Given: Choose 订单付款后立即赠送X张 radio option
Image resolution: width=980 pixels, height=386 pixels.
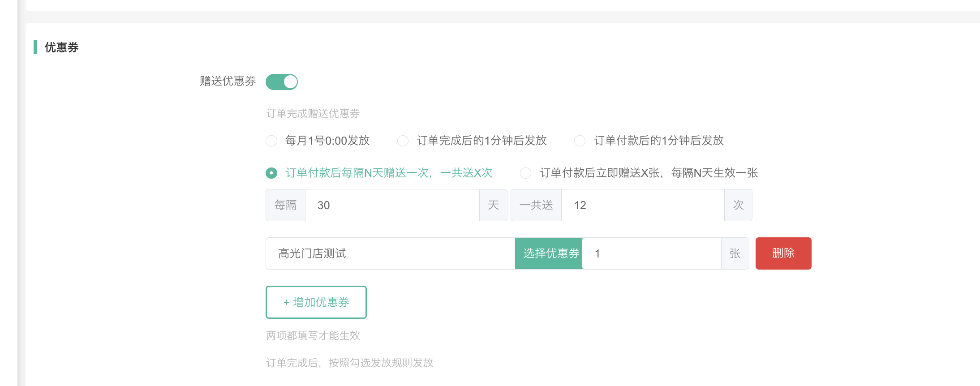Looking at the screenshot, I should [x=526, y=173].
